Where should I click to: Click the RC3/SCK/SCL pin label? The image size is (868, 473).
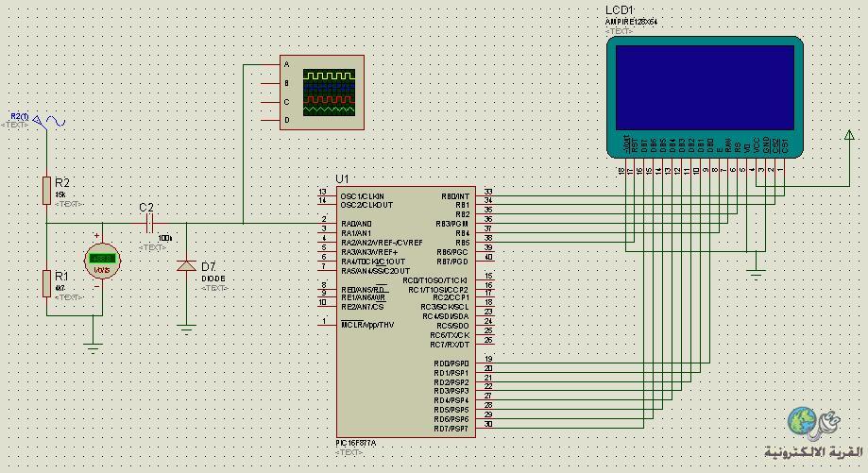tap(445, 307)
